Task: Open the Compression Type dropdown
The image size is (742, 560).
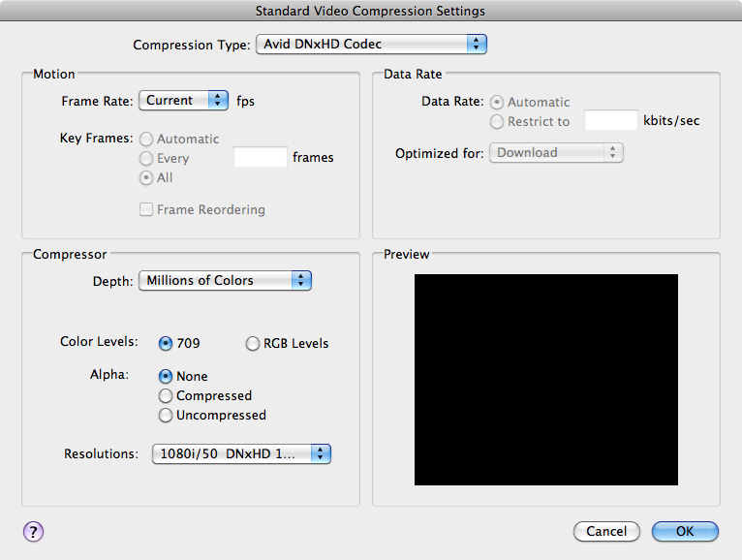Action: [x=371, y=44]
